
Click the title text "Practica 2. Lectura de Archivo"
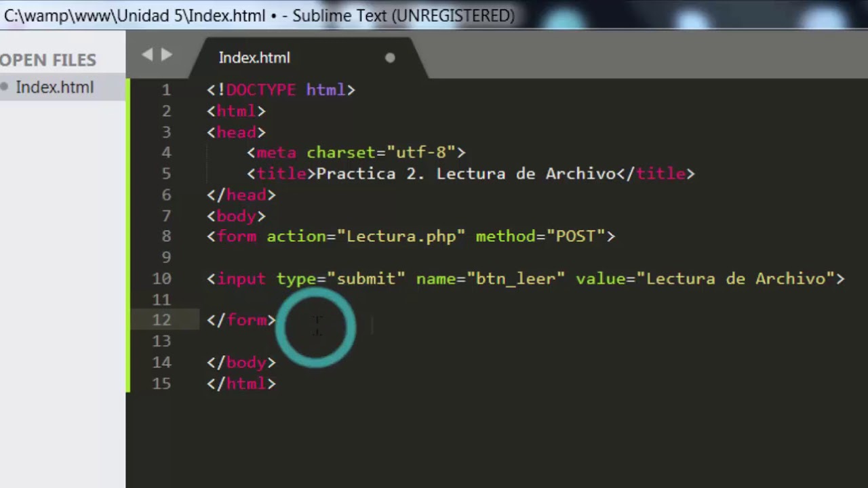click(x=466, y=174)
